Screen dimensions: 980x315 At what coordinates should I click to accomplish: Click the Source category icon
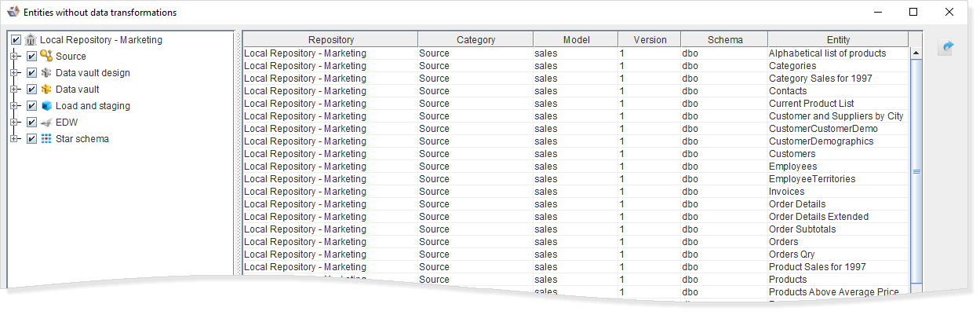point(46,57)
